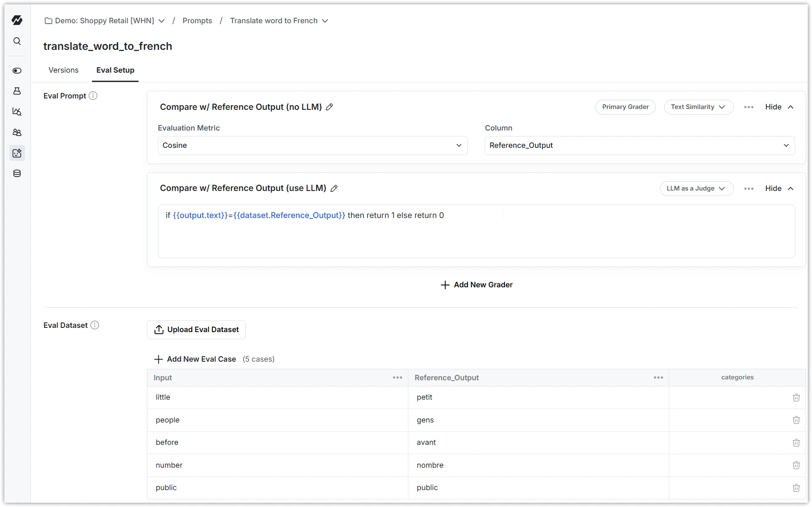Viewport: 812px width, 507px height.
Task: Select the feature flags icon in sidebar
Action: pyautogui.click(x=17, y=71)
